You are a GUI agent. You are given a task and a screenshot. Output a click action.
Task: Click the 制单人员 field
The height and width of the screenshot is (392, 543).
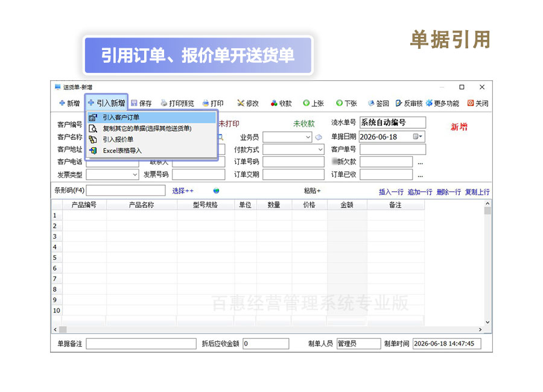(x=359, y=344)
